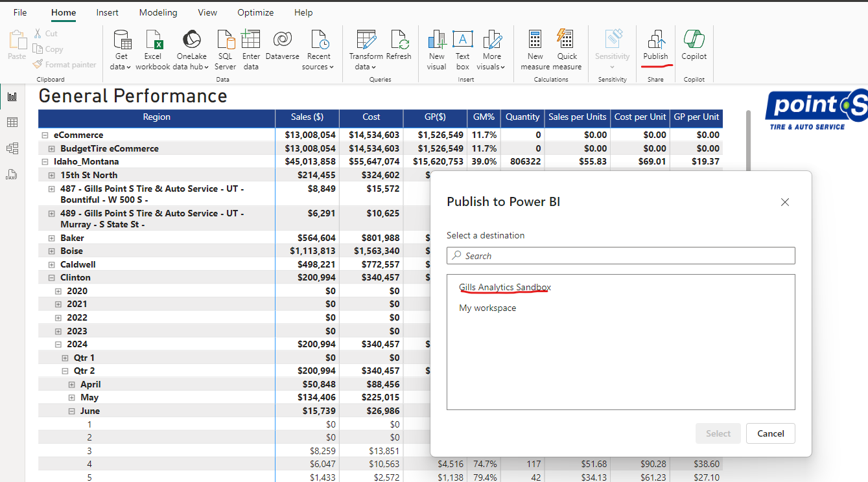The image size is (868, 482).
Task: Open DAX query view in sidebar
Action: point(12,174)
